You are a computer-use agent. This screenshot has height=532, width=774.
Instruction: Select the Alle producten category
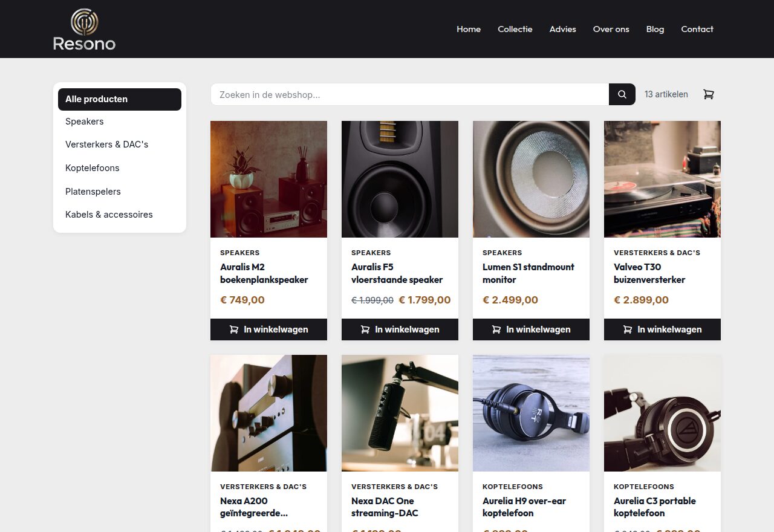point(120,99)
